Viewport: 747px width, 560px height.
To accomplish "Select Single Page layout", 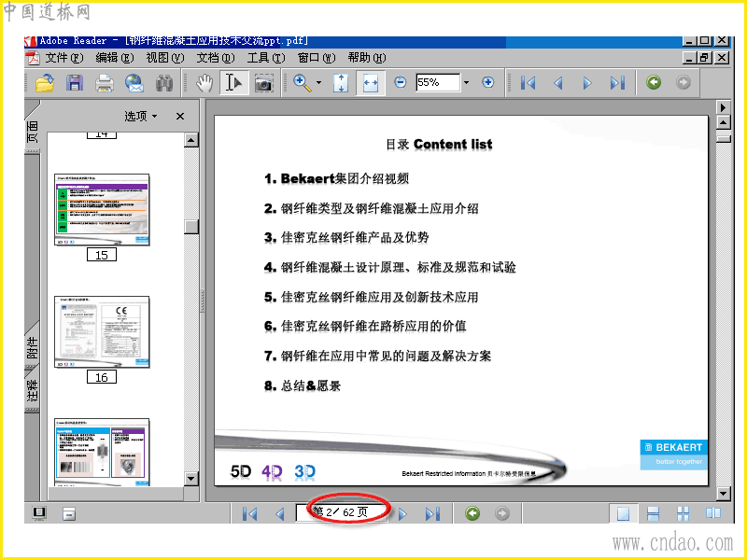I will click(x=623, y=513).
